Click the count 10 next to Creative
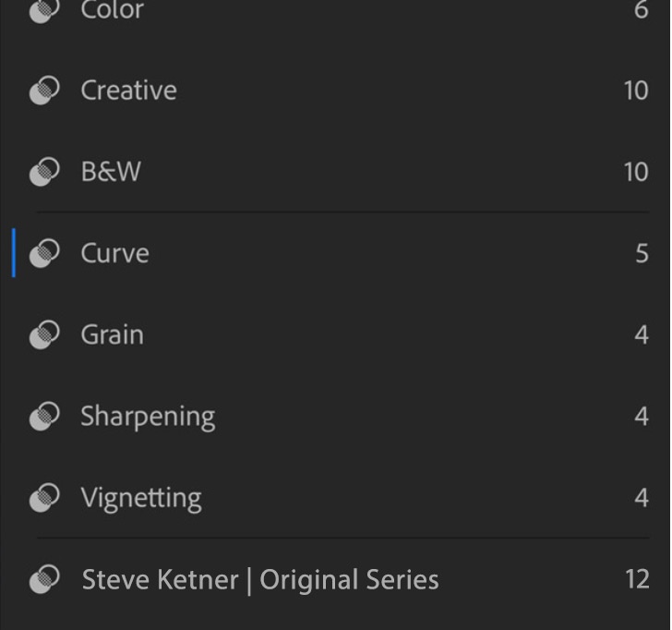The image size is (672, 630). [635, 91]
